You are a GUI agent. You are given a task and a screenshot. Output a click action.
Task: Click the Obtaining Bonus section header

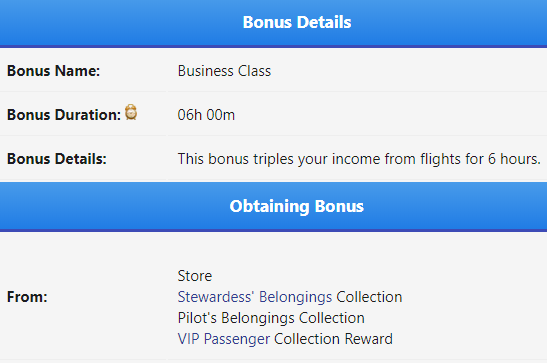click(x=274, y=206)
